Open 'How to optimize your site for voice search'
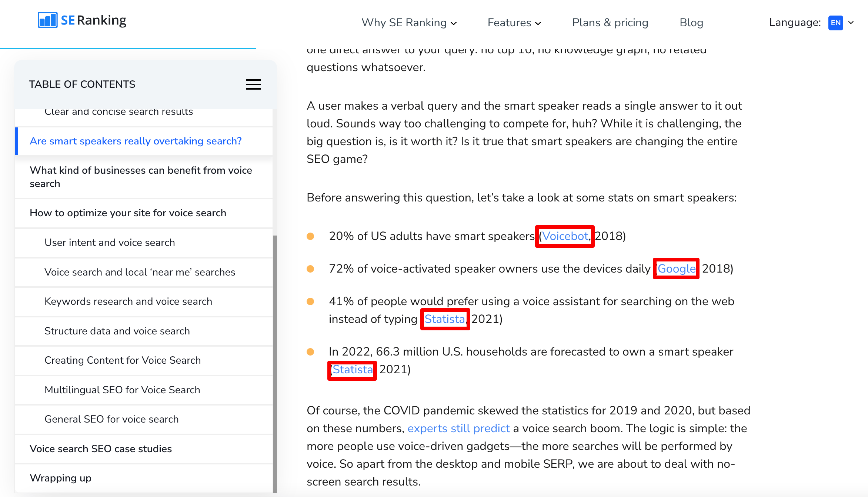 point(144,213)
